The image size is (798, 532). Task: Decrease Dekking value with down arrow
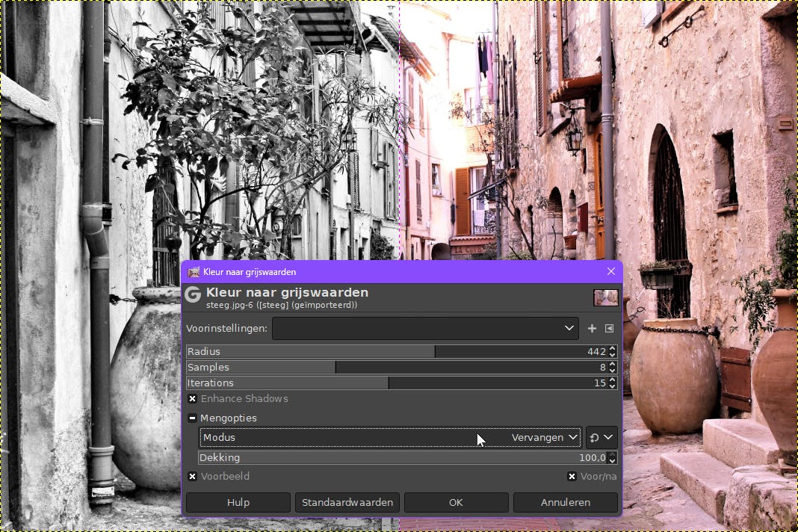tap(612, 461)
